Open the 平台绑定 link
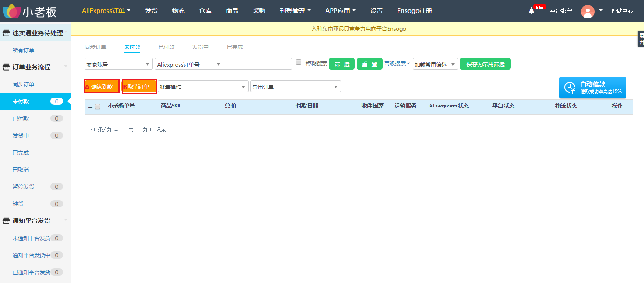Image resolution: width=644 pixels, height=286 pixels. coord(561,11)
